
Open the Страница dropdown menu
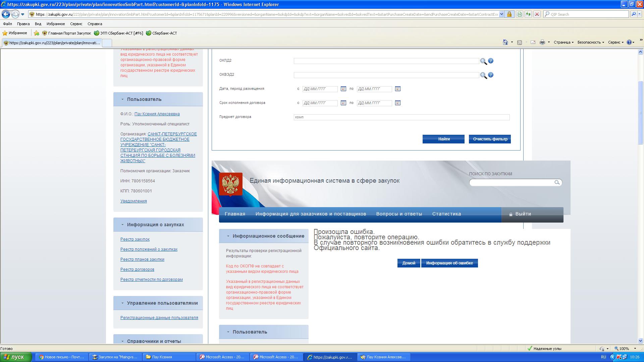pos(563,42)
